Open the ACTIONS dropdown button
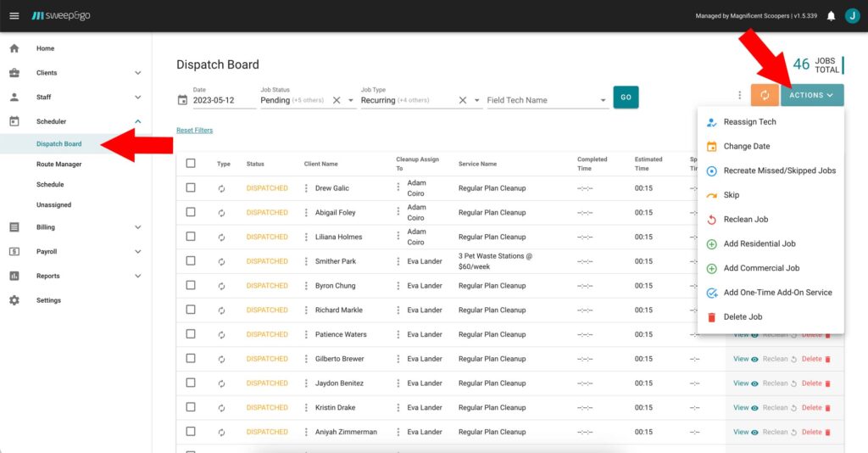The width and height of the screenshot is (868, 453). 812,95
